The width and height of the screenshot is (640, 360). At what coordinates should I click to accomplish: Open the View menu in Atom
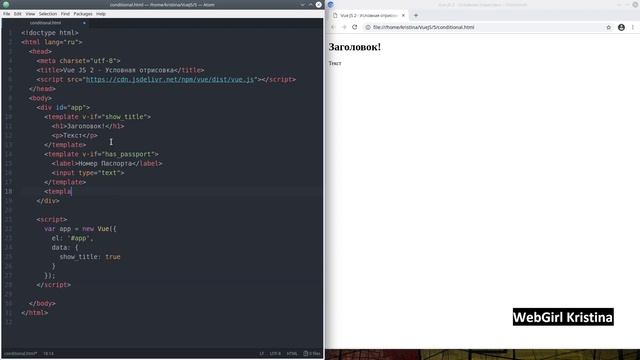(x=30, y=14)
